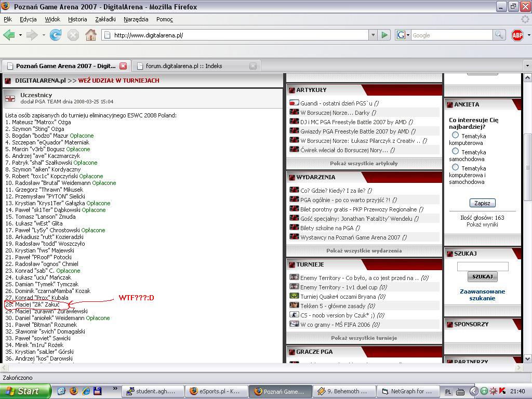Expand the URL bar history dropdown
The width and height of the screenshot is (532, 399).
click(x=373, y=35)
